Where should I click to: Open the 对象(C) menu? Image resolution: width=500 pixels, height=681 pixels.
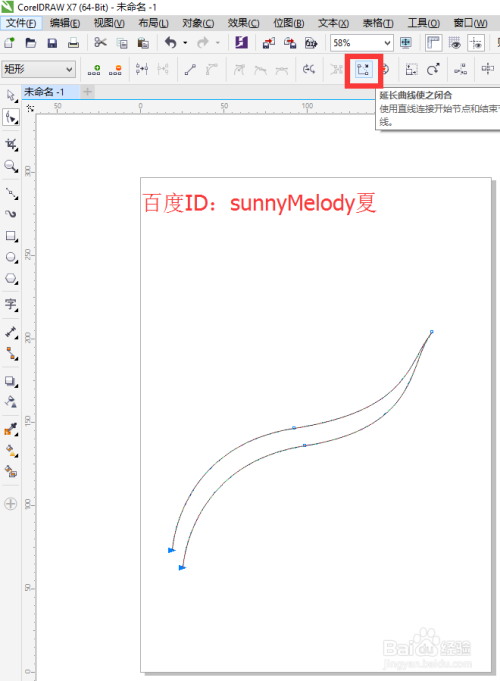pos(198,23)
